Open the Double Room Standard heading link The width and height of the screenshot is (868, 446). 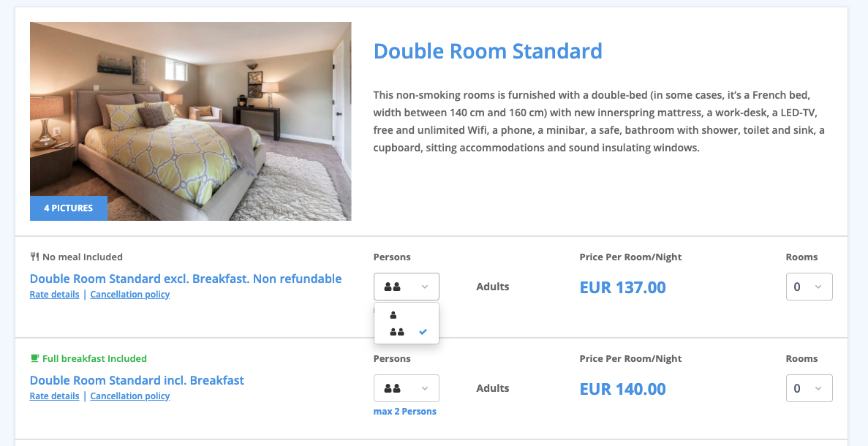[488, 51]
